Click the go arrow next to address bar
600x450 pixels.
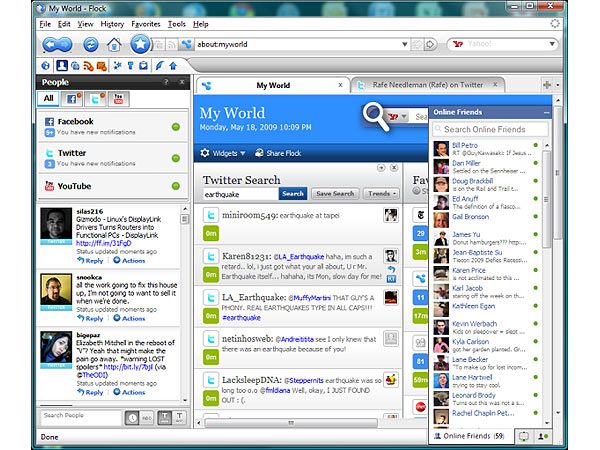430,45
